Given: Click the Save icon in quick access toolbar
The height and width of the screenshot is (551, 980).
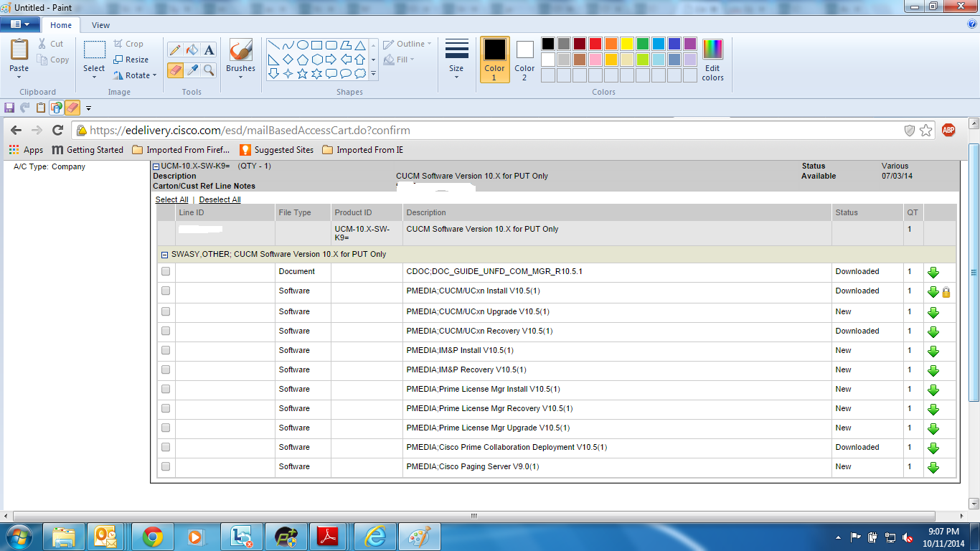Looking at the screenshot, I should click(x=9, y=108).
